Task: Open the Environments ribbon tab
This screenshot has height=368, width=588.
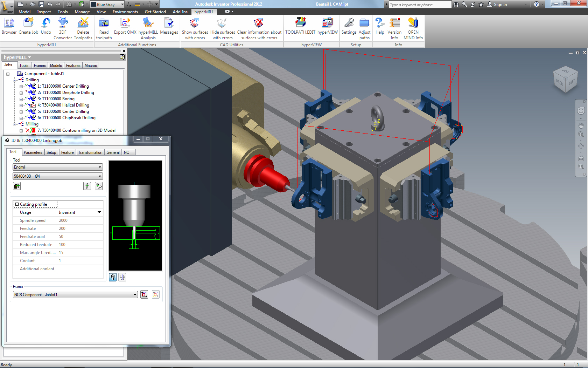Action: point(125,12)
